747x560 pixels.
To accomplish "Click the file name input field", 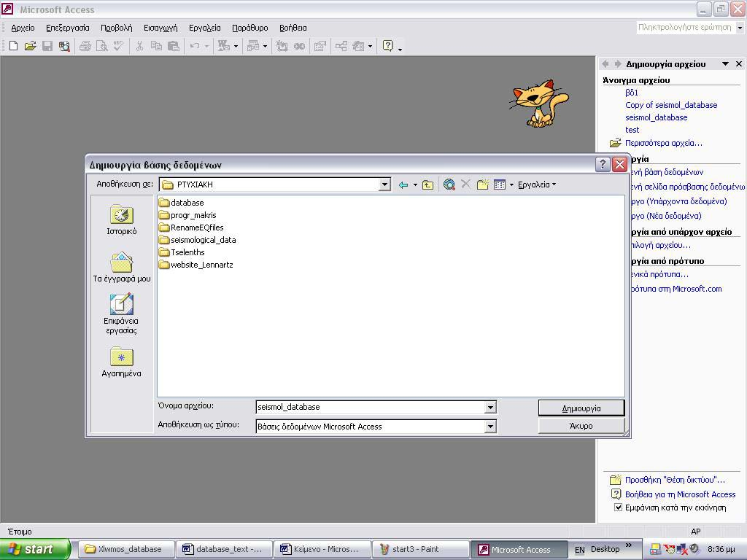I will click(371, 407).
